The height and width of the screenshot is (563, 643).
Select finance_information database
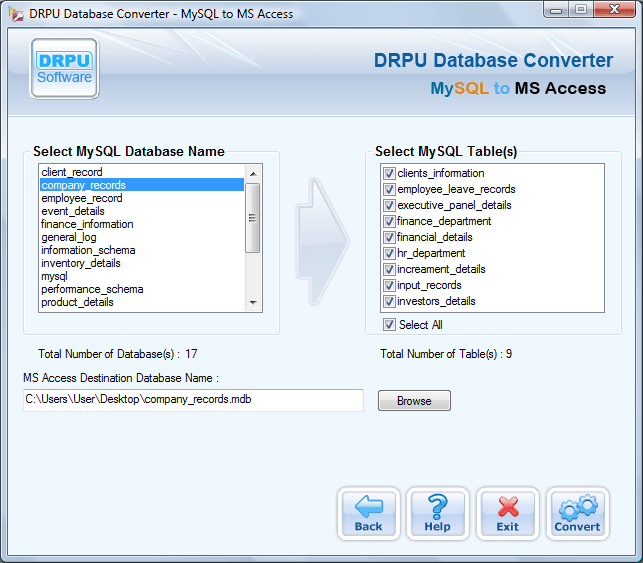(142, 224)
